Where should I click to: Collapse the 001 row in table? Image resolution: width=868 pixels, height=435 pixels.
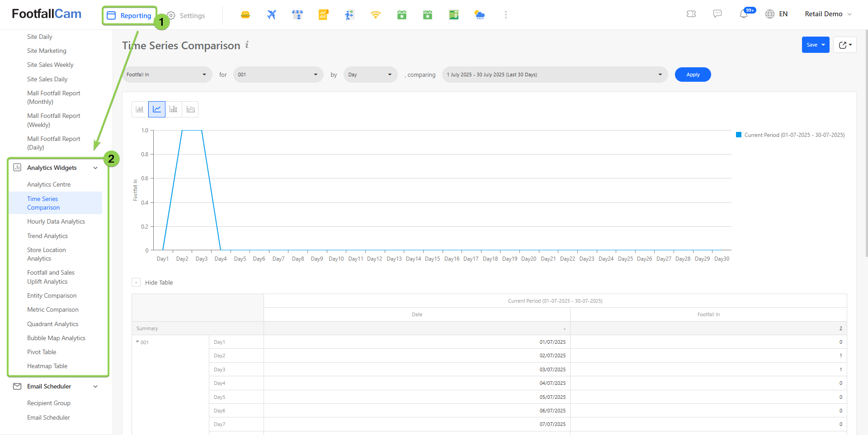coord(138,342)
